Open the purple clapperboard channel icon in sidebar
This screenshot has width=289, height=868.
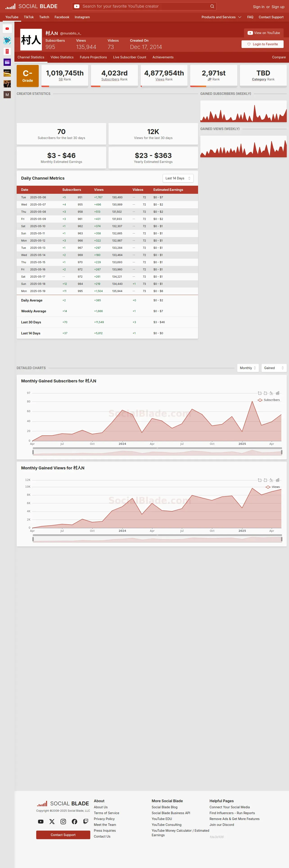(x=7, y=62)
